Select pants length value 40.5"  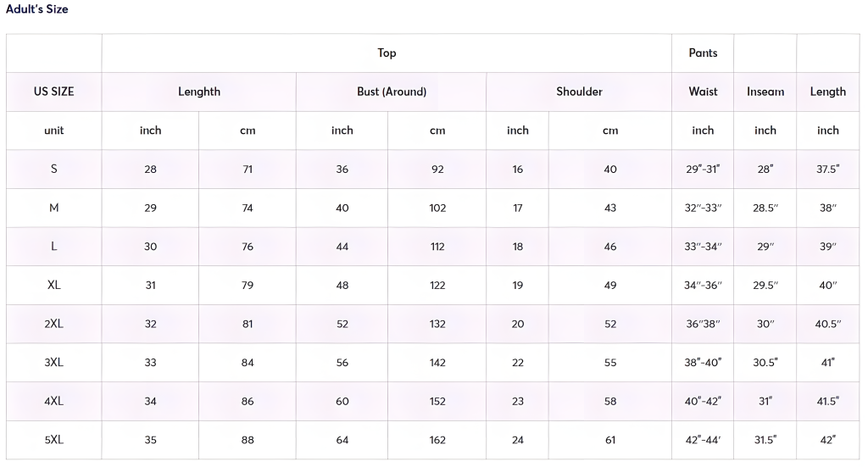[827, 324]
